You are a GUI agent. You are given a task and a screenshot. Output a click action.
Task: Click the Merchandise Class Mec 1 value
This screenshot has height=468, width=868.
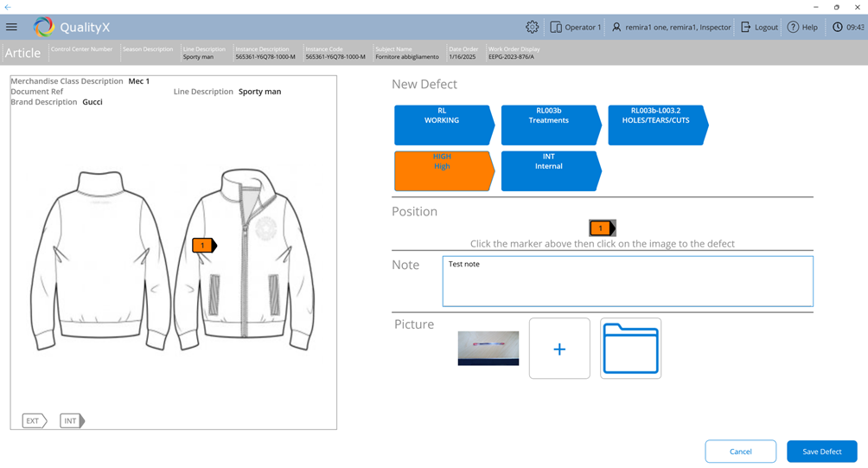click(x=139, y=80)
